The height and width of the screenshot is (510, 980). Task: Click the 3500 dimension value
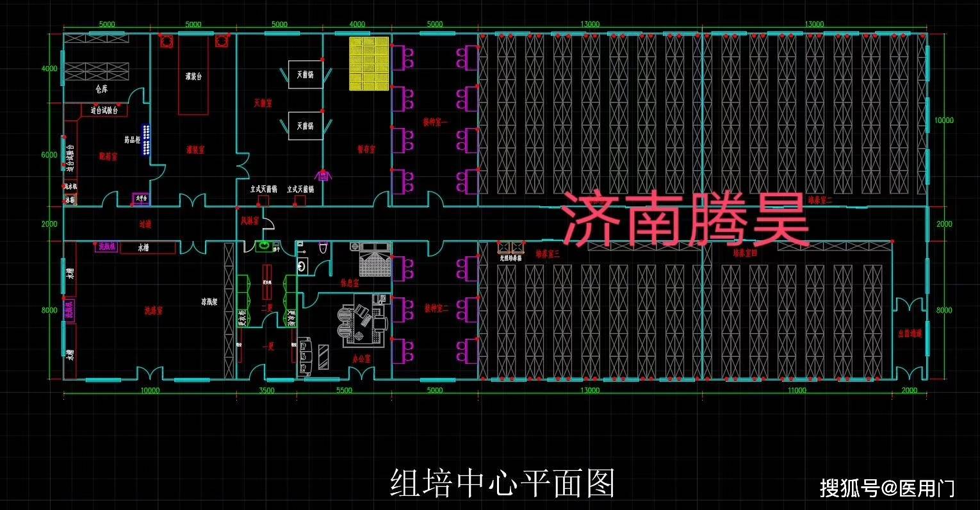click(266, 390)
